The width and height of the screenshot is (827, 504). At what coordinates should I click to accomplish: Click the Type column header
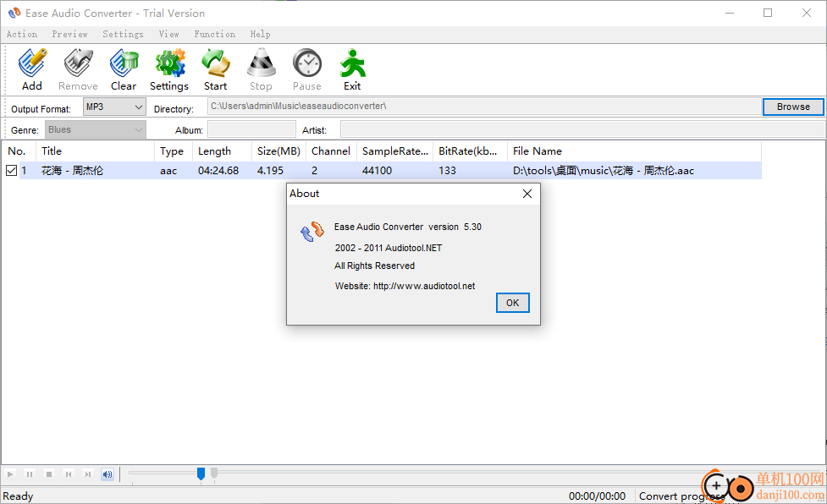[x=174, y=151]
